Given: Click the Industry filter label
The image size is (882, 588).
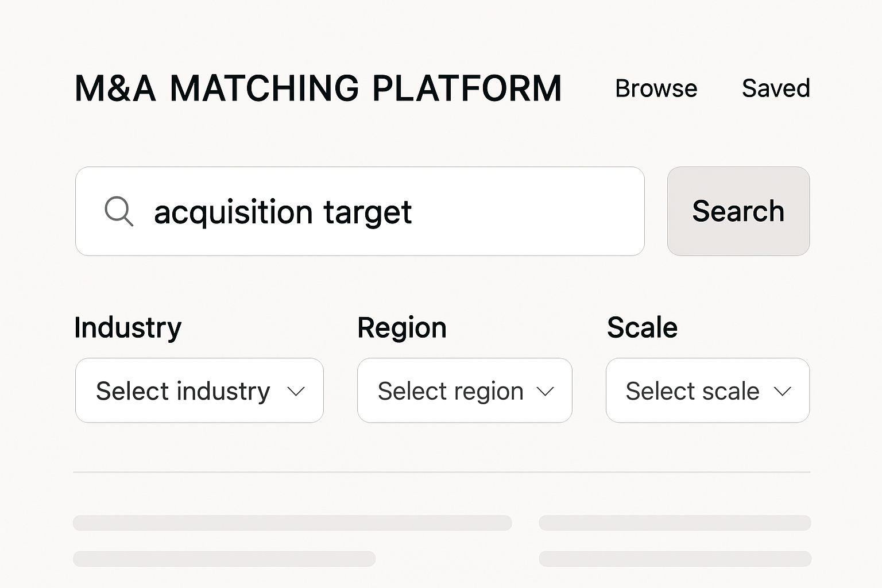Looking at the screenshot, I should click(127, 328).
